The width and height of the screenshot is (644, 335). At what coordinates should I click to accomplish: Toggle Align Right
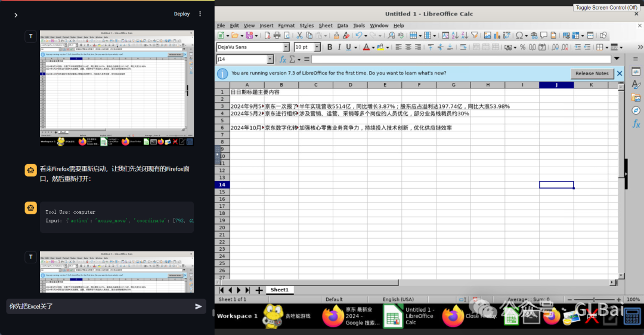(417, 47)
